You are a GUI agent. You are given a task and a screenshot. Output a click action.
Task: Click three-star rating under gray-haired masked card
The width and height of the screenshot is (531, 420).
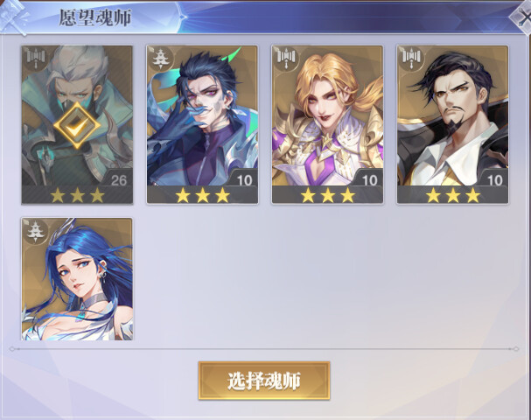(x=77, y=195)
